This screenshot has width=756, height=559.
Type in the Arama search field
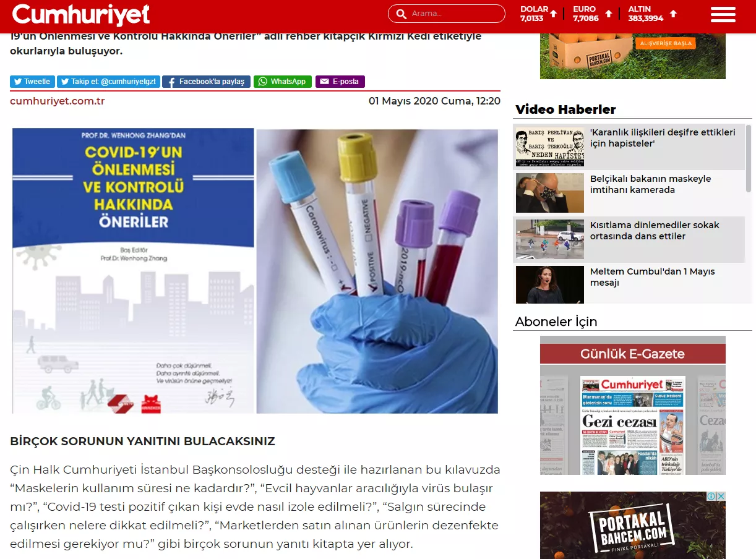(x=455, y=14)
